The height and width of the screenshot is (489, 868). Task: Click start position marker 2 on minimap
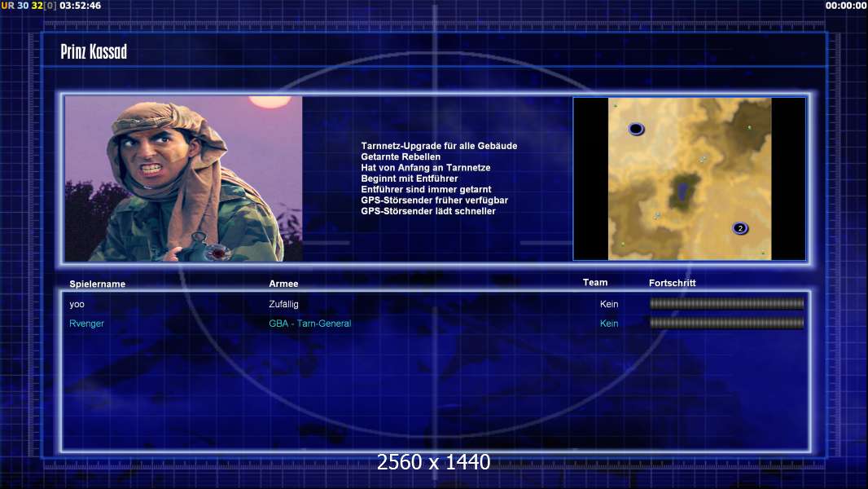click(x=740, y=228)
